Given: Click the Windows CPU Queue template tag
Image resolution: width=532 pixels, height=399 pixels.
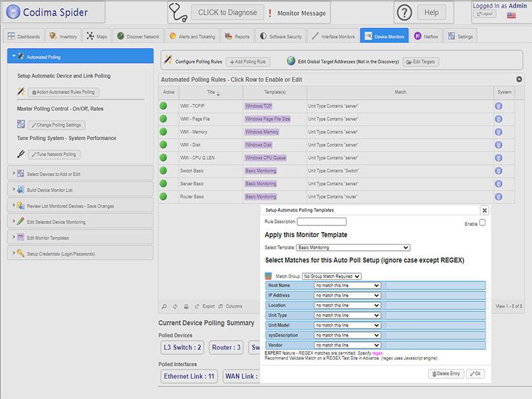Looking at the screenshot, I should click(x=265, y=158).
